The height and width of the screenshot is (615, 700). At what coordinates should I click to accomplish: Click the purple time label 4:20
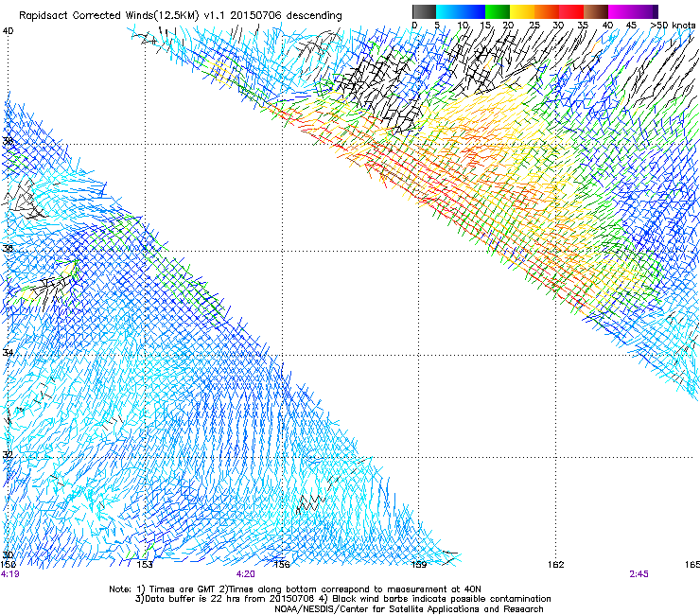(x=246, y=574)
